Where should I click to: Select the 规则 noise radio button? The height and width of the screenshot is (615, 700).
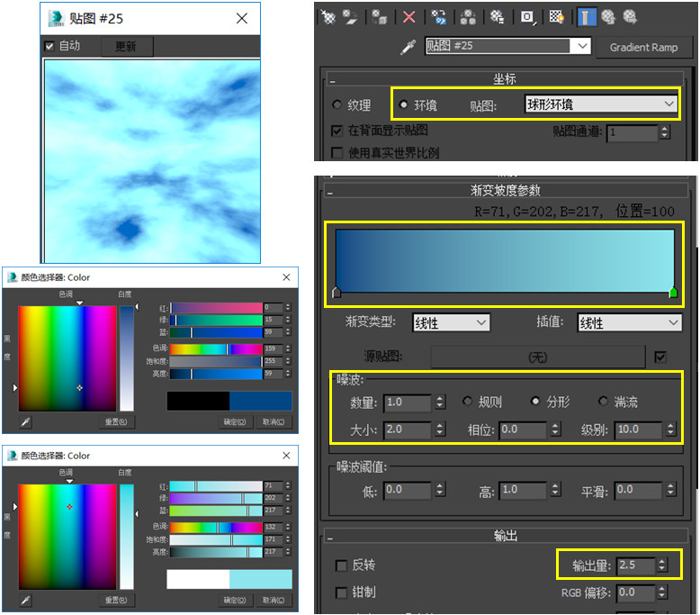point(467,401)
